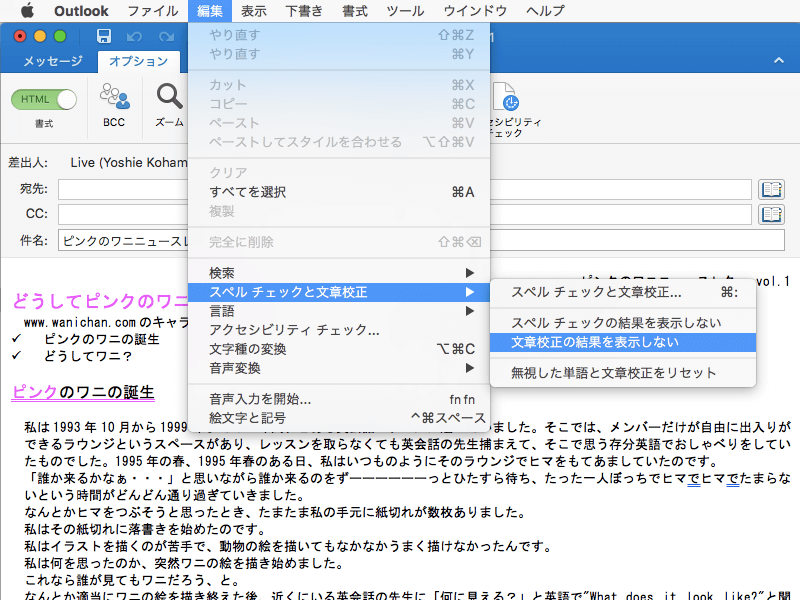Select スペル チェックの結果を表示しない

pos(622,323)
